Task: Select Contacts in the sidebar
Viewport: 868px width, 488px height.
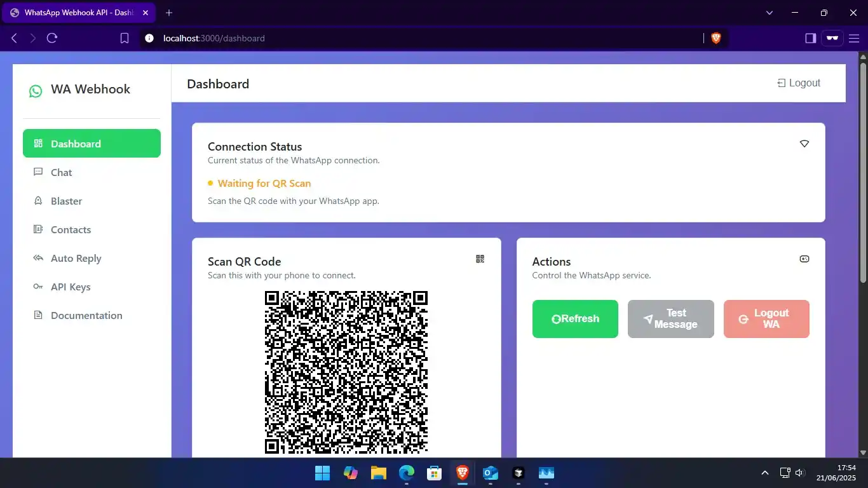Action: point(92,229)
